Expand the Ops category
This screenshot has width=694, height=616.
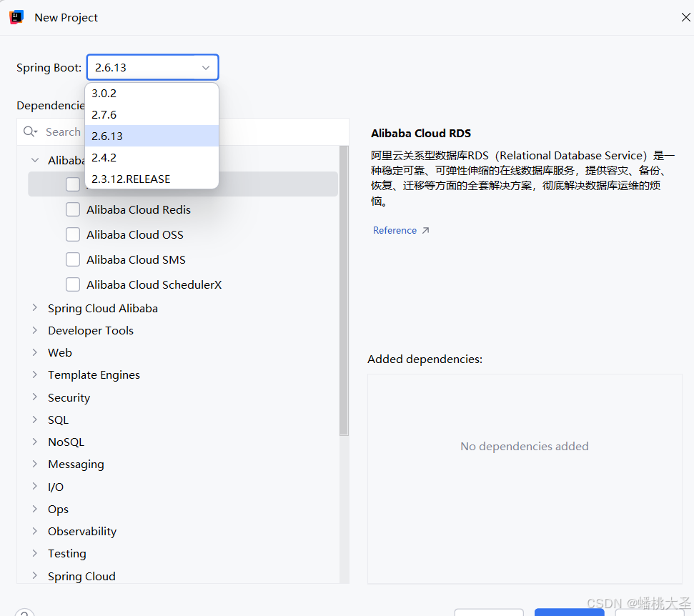tap(35, 509)
